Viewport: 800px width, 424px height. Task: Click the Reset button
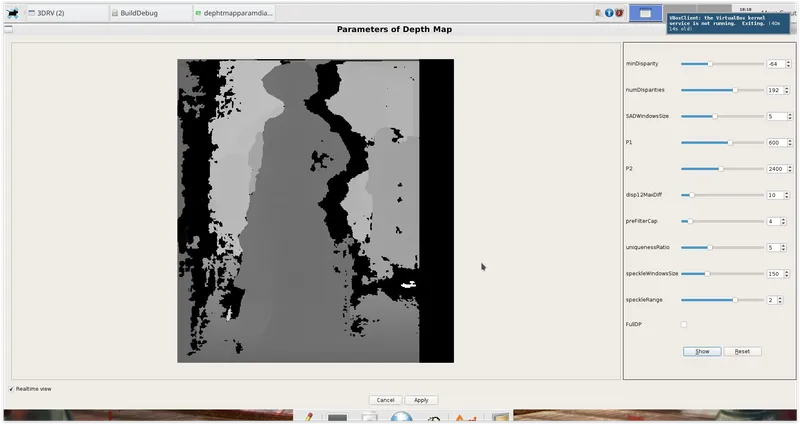pos(742,352)
